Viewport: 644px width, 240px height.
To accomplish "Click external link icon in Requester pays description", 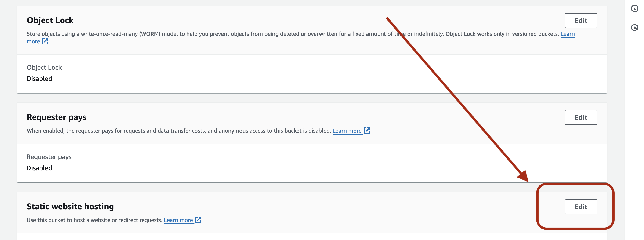I will point(367,131).
